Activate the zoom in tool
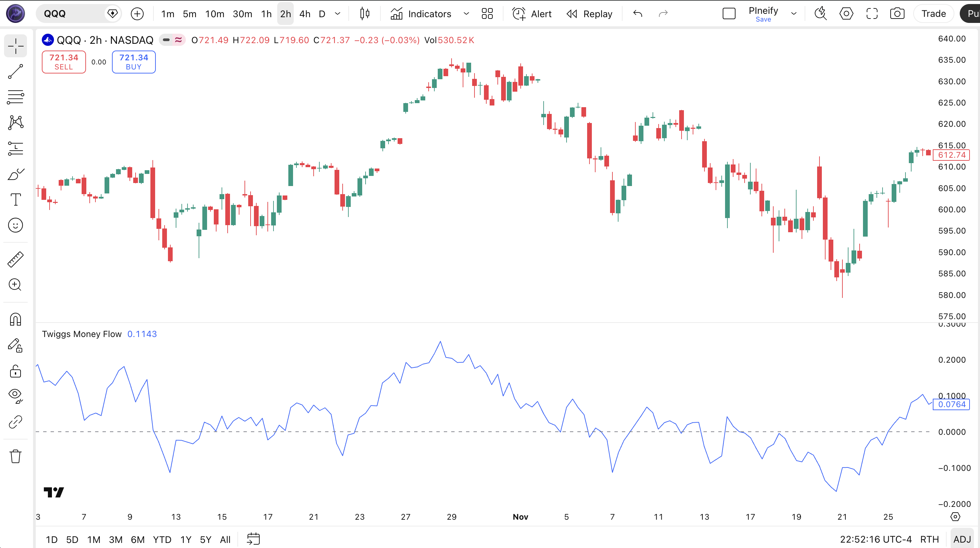Viewport: 980px width, 548px height. pyautogui.click(x=16, y=285)
